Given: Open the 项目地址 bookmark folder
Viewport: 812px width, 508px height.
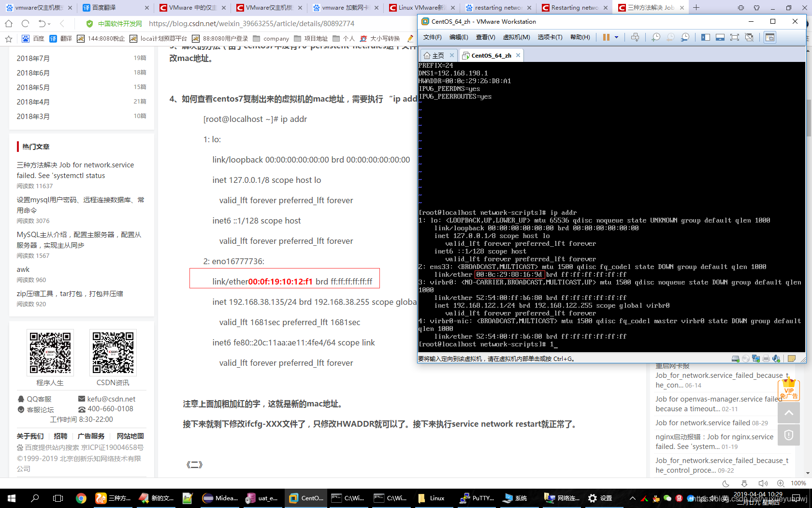Looking at the screenshot, I should point(311,39).
